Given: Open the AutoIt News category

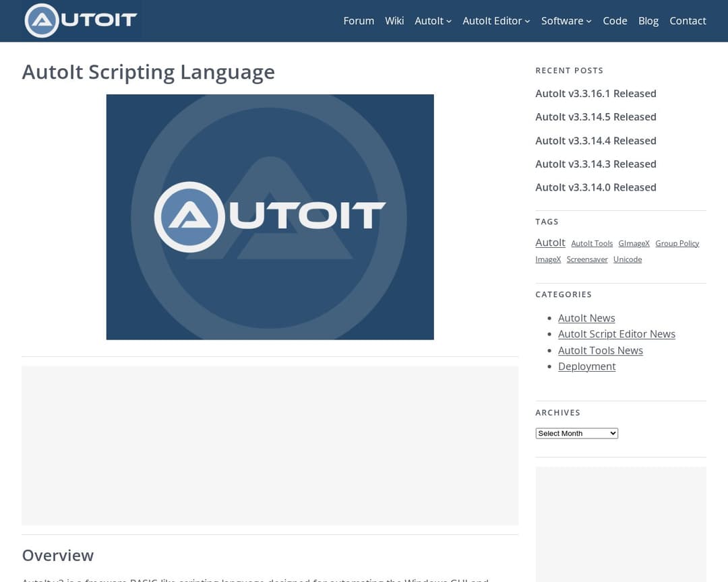Looking at the screenshot, I should tap(586, 317).
